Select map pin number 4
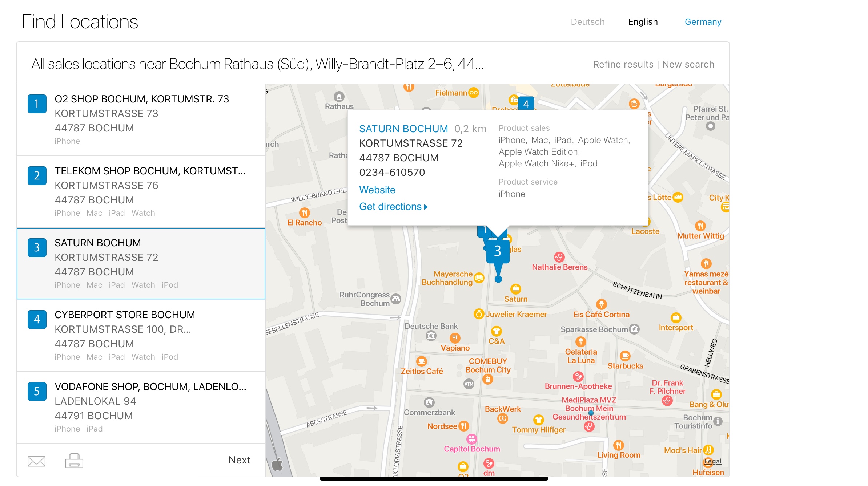 pos(526,104)
